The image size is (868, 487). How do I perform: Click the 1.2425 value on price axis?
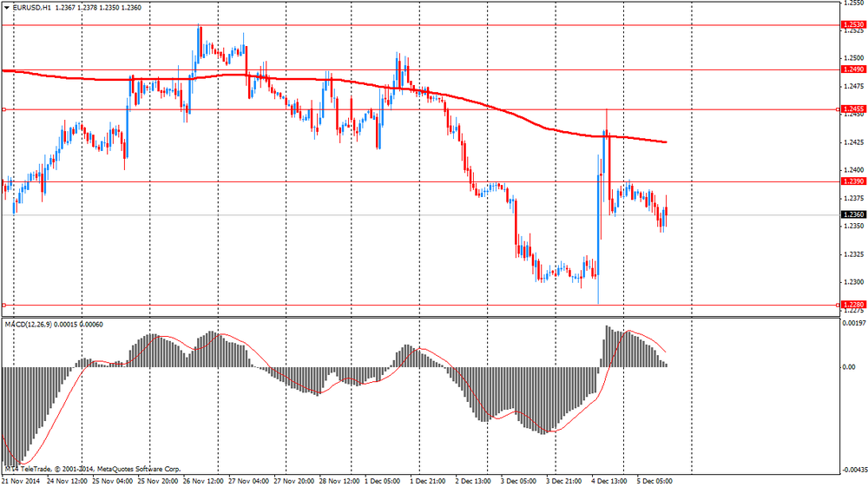tap(853, 142)
